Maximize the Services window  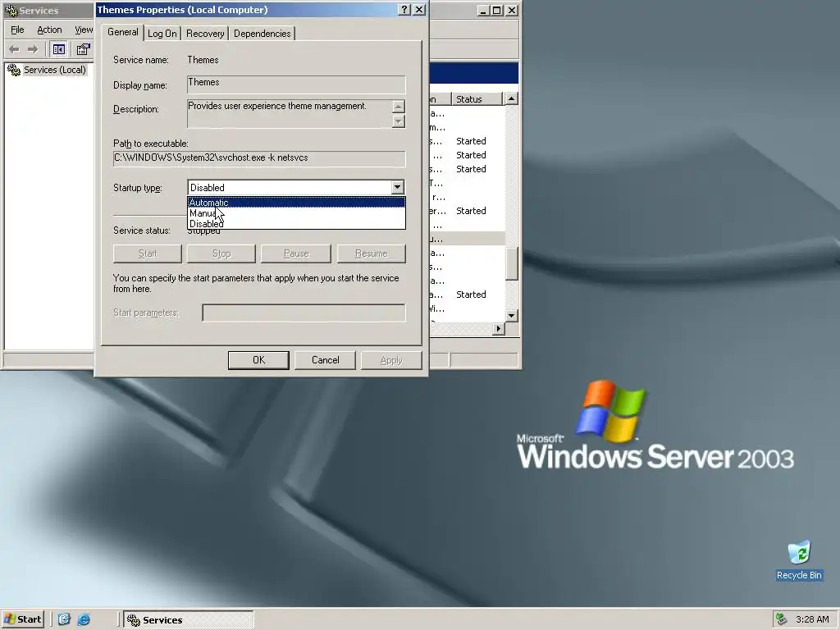[498, 10]
